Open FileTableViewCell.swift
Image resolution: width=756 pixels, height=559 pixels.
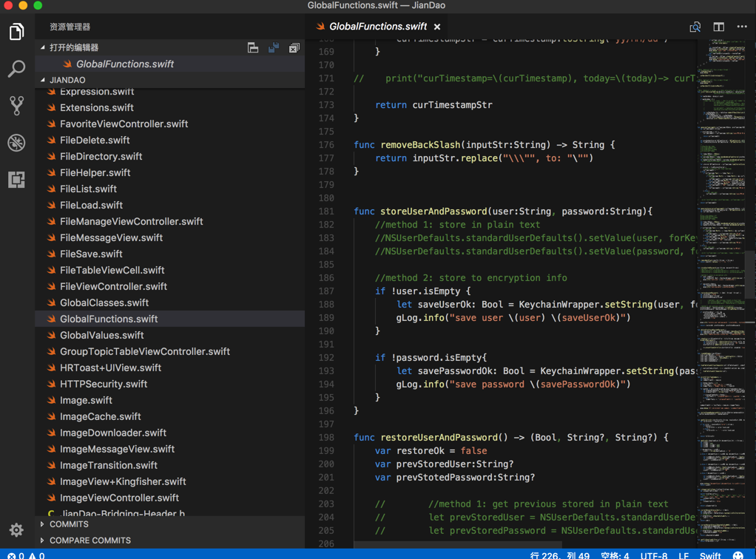[x=169, y=271]
